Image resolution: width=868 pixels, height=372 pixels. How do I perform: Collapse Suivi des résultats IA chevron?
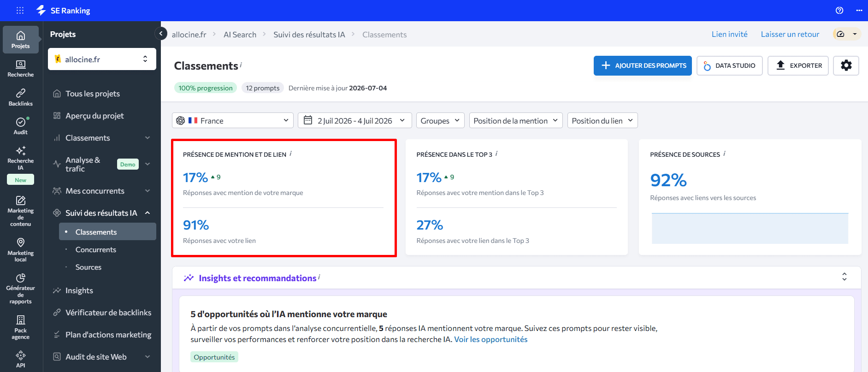coord(148,213)
